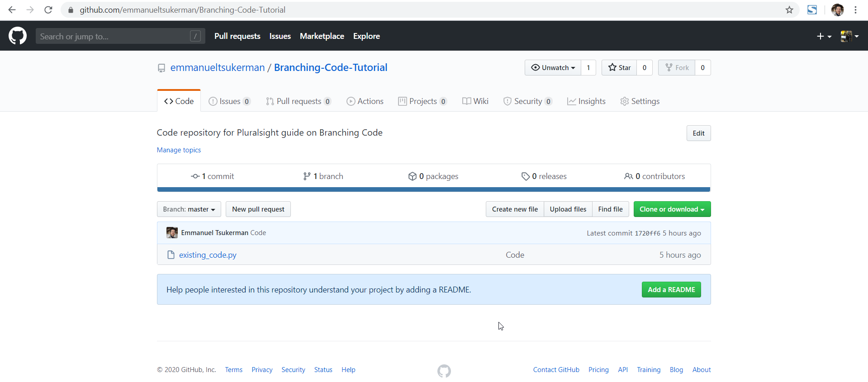868x382 pixels.
Task: Switch to the Insights tab
Action: pyautogui.click(x=586, y=101)
